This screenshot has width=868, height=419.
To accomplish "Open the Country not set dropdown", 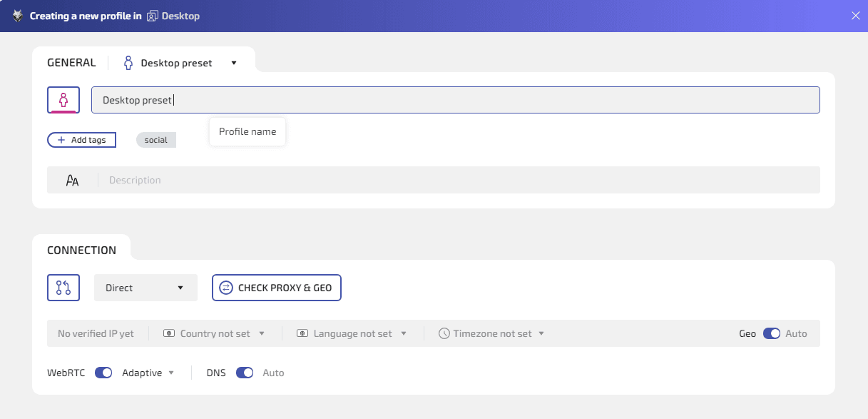I will pos(215,333).
